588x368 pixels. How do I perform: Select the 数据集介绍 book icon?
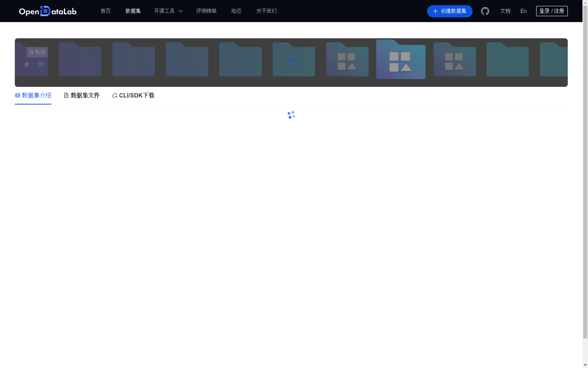click(x=17, y=95)
